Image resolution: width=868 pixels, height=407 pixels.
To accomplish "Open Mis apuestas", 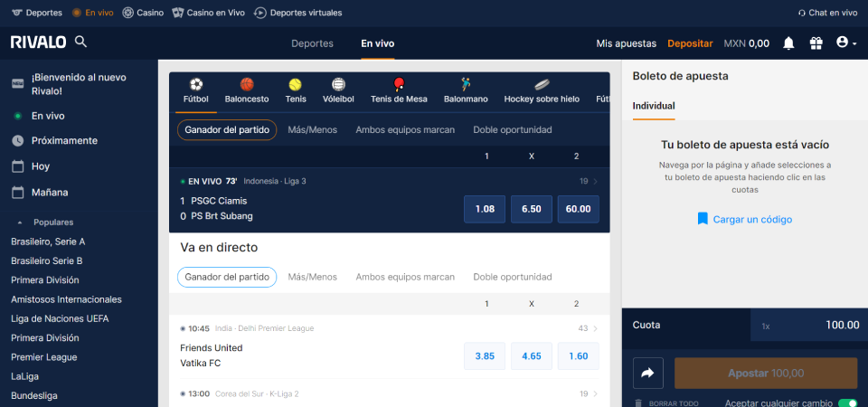I will [626, 43].
